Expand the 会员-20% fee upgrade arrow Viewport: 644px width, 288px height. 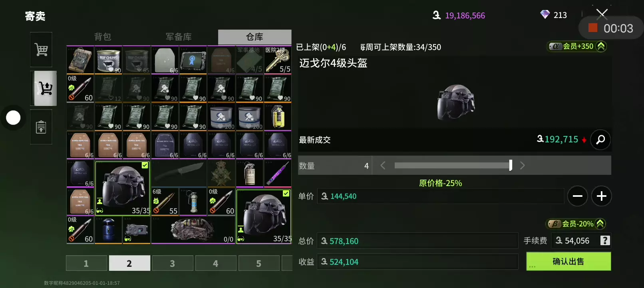click(600, 224)
